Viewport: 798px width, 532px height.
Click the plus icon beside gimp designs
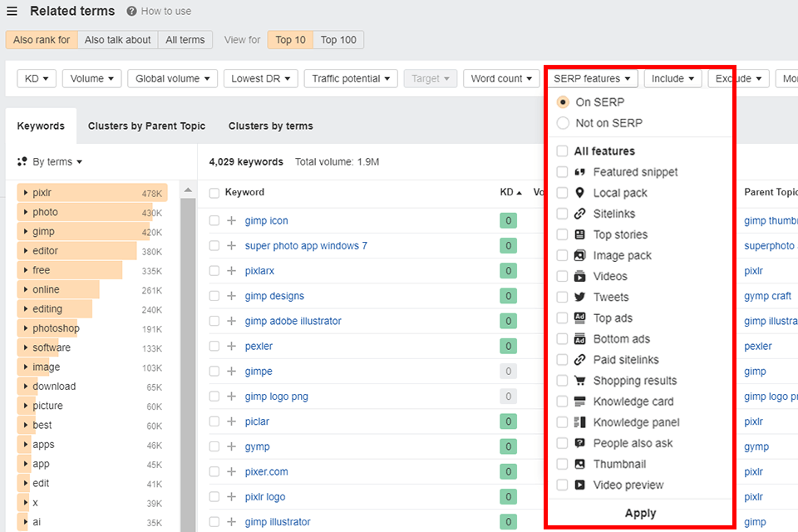232,296
